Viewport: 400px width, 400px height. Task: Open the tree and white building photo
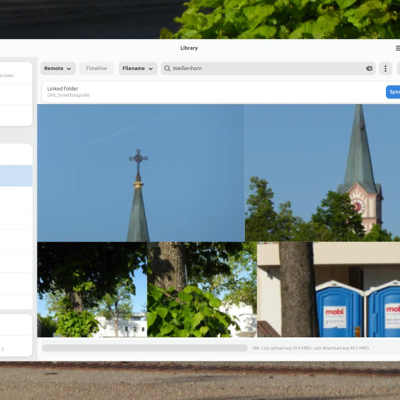[x=92, y=289]
